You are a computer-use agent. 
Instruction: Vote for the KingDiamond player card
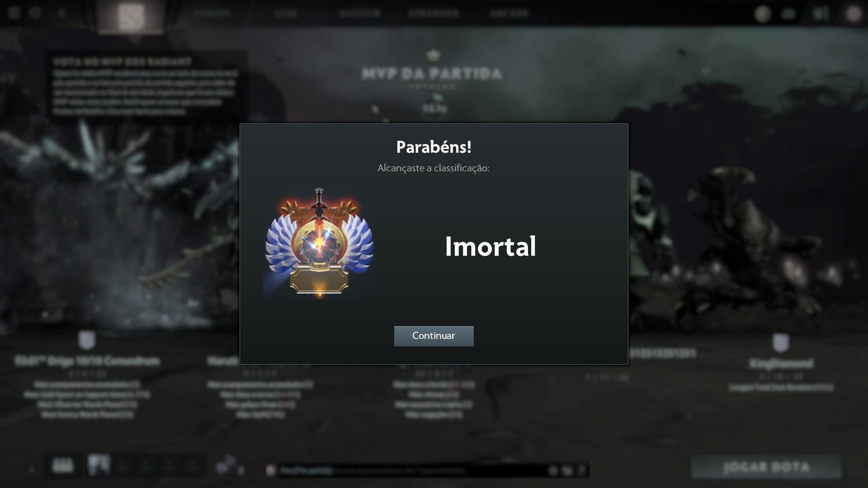point(781,363)
